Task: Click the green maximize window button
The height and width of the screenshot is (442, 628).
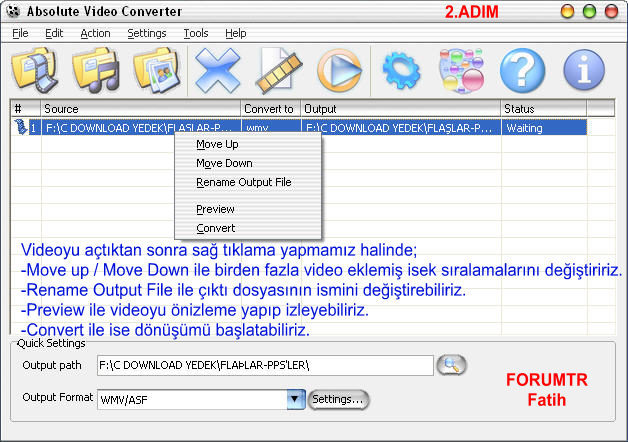Action: point(589,11)
